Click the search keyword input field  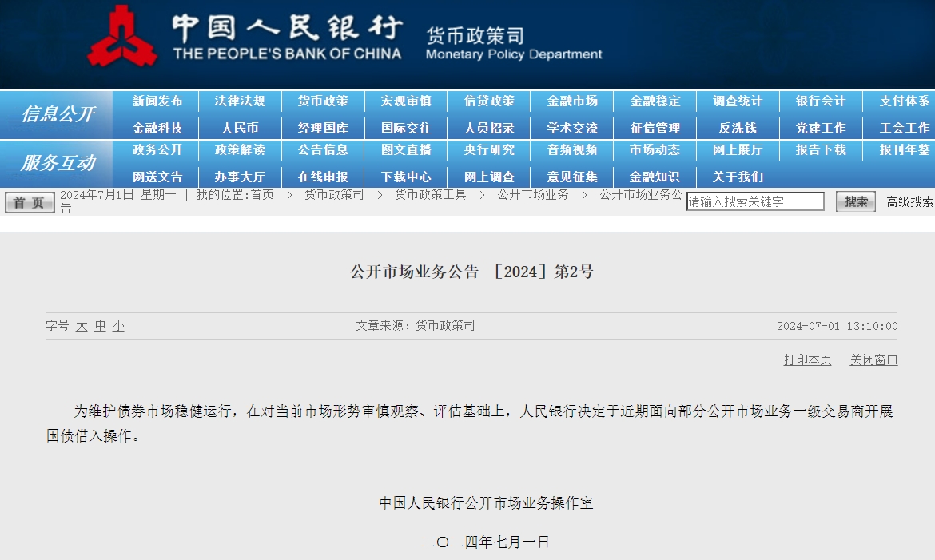pos(755,201)
